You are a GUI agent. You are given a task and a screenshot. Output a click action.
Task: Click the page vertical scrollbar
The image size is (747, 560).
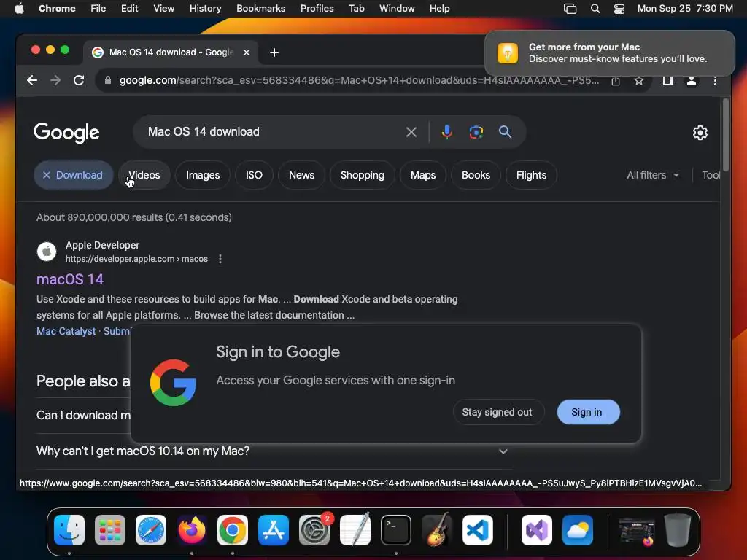[x=726, y=134]
